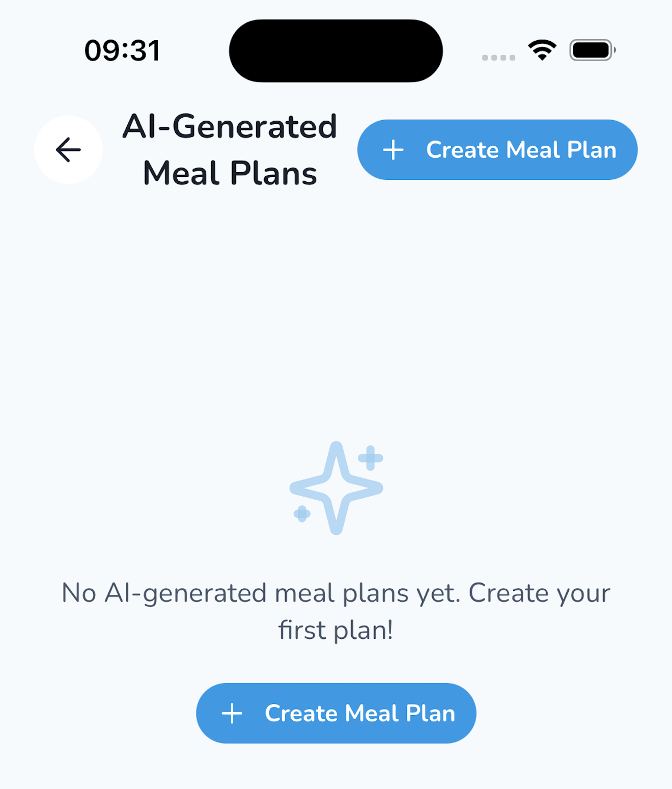The height and width of the screenshot is (789, 672).
Task: Click the small plus sparkle above the star
Action: (371, 457)
